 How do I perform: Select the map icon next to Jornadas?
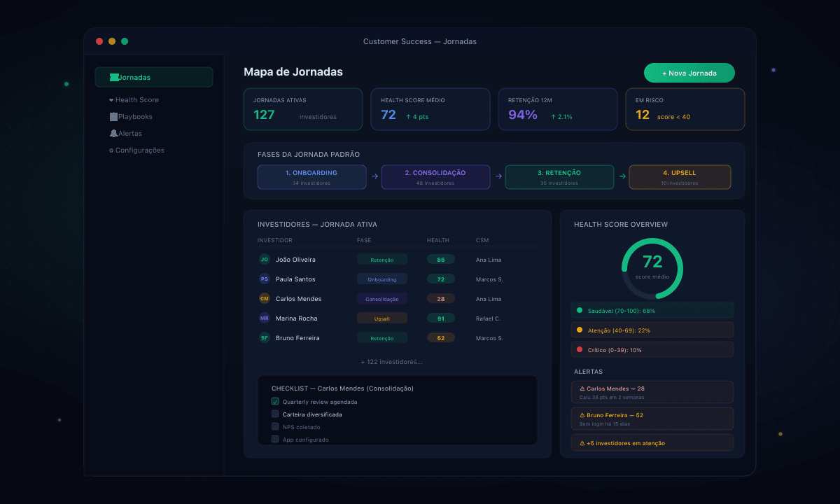[113, 77]
